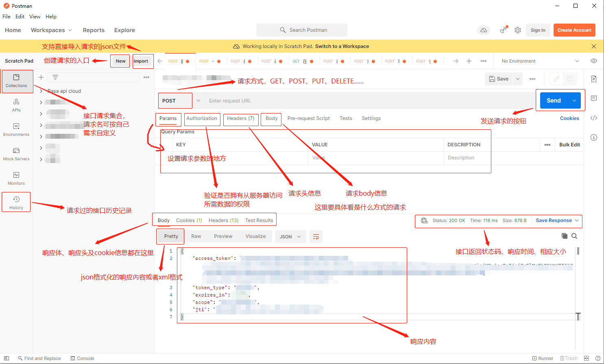Open the File menu
604x364 pixels.
tap(7, 17)
